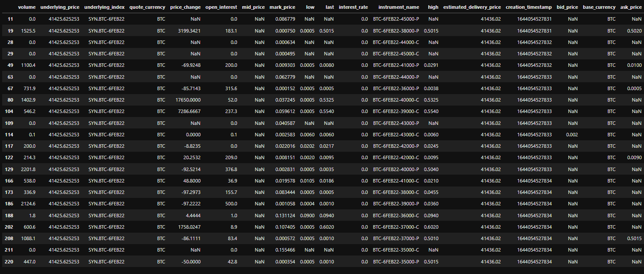Click open_interest value 376.8

pos(231,169)
